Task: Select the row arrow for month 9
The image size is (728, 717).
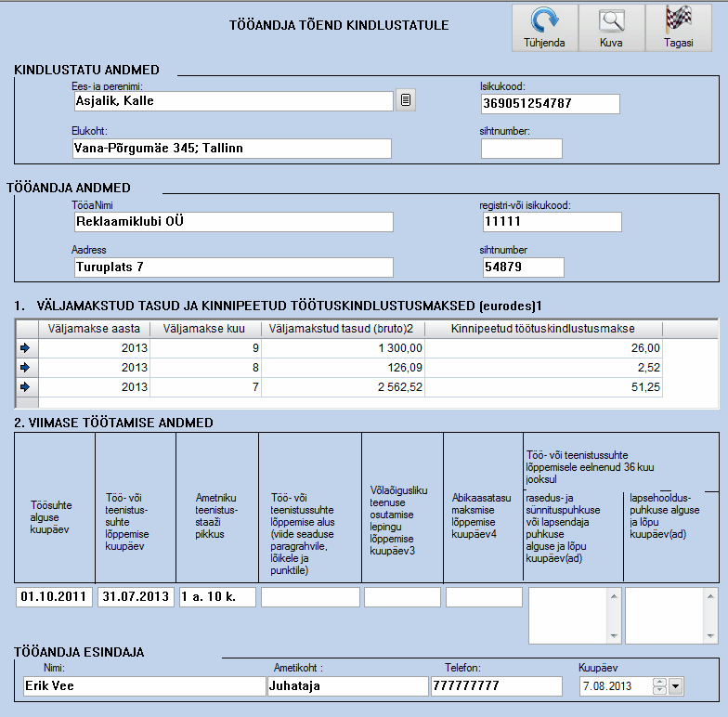Action: (26, 347)
